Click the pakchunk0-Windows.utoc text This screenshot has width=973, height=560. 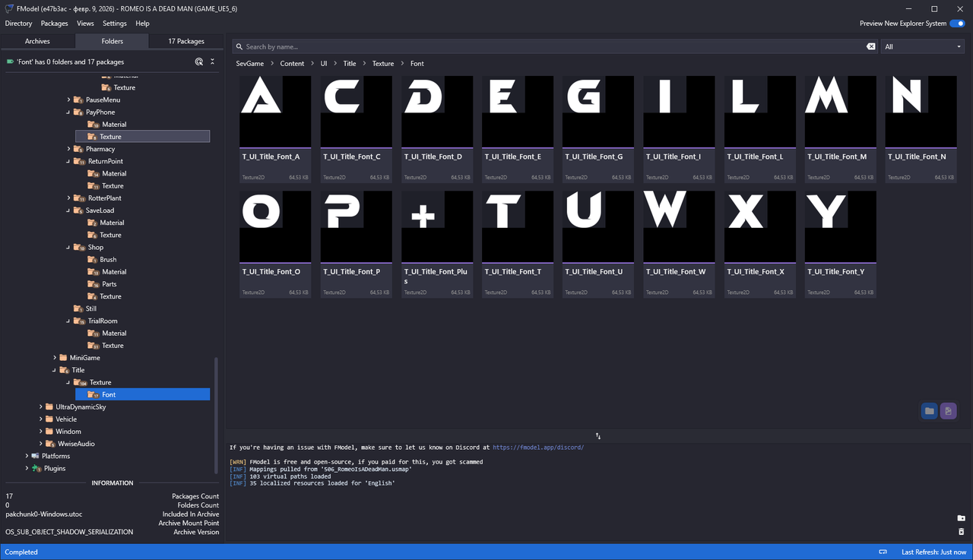tap(43, 514)
